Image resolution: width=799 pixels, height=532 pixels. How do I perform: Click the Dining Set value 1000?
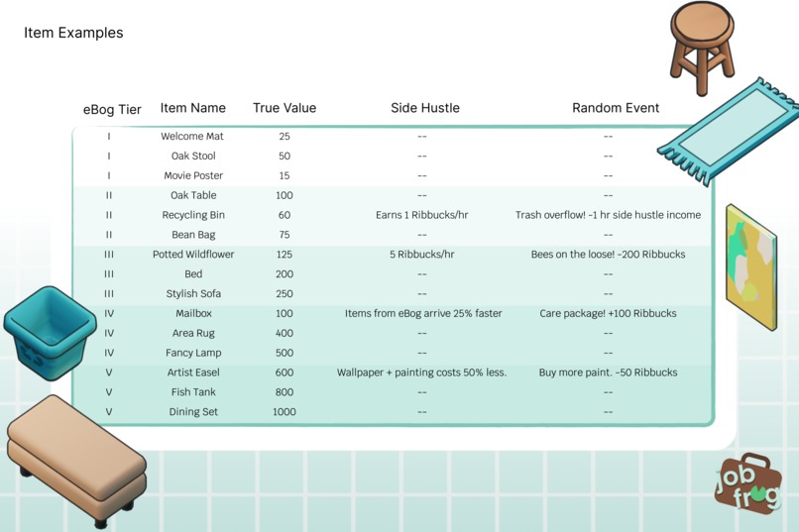click(x=285, y=412)
